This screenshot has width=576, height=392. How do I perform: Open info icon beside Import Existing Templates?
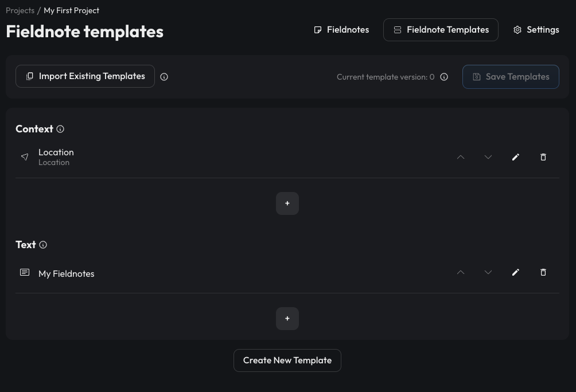click(164, 77)
